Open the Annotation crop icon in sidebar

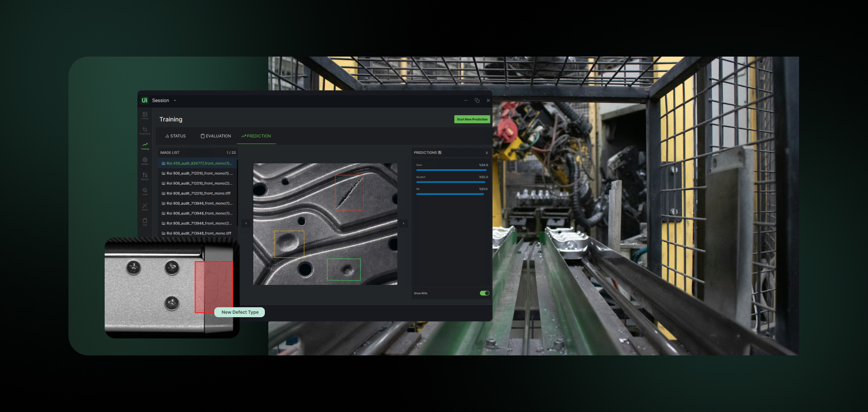145,130
